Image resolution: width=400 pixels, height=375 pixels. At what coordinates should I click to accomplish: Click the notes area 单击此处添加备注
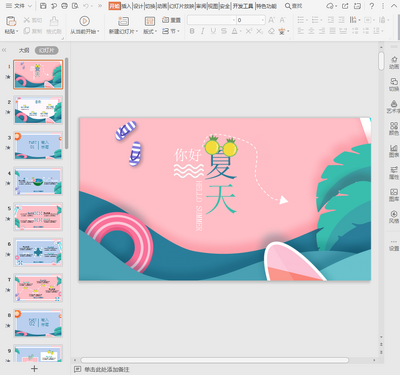pyautogui.click(x=106, y=369)
